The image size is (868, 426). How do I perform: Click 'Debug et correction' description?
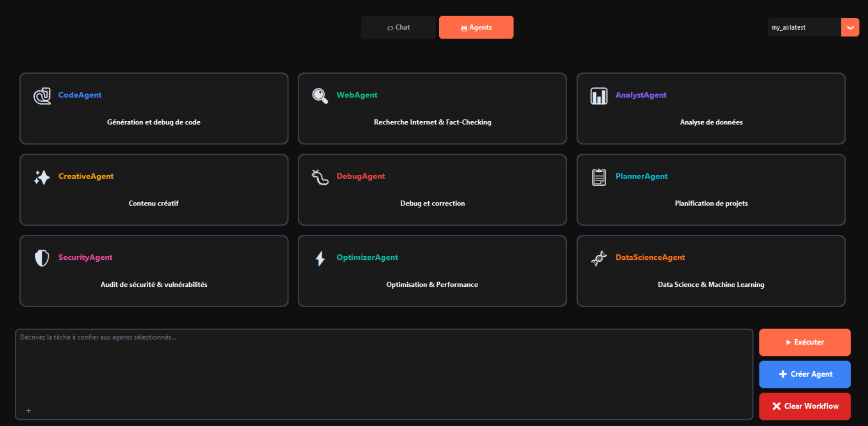coord(432,203)
